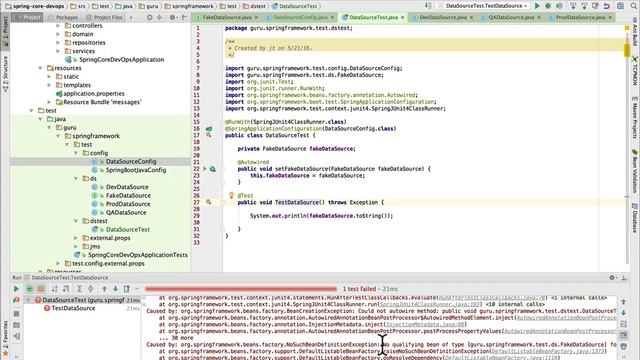Expand all test results icon
The image size is (640, 360).
pos(80,289)
